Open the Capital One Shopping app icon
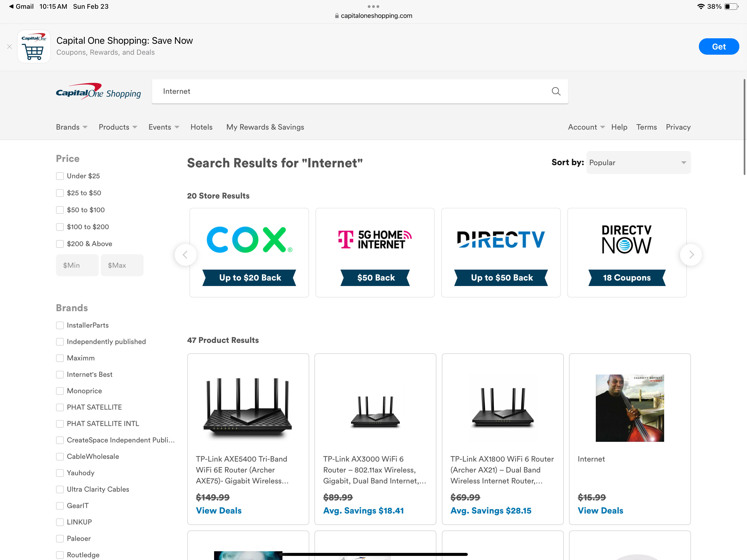747x560 pixels. (x=34, y=46)
